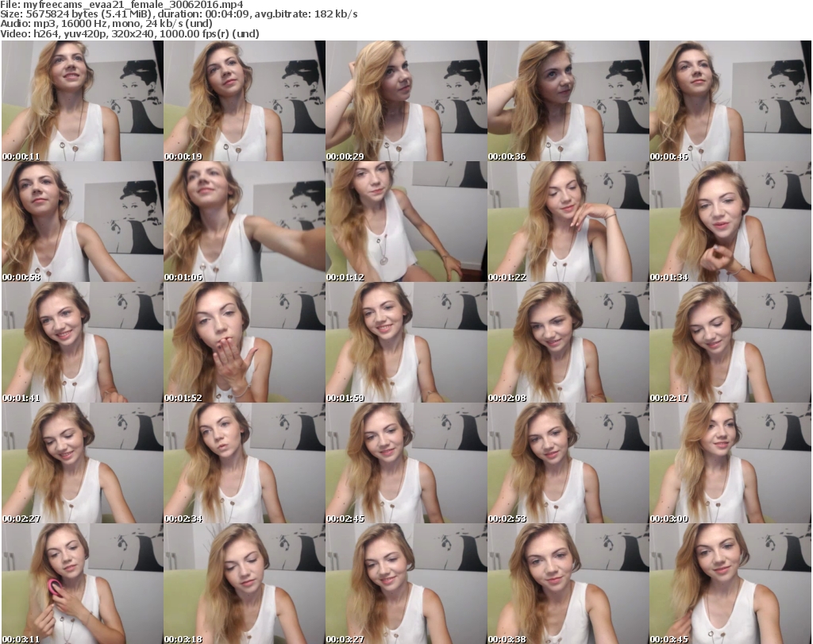Click the thumbnail timestamped 00:00:11
The image size is (813, 644).
coord(82,102)
